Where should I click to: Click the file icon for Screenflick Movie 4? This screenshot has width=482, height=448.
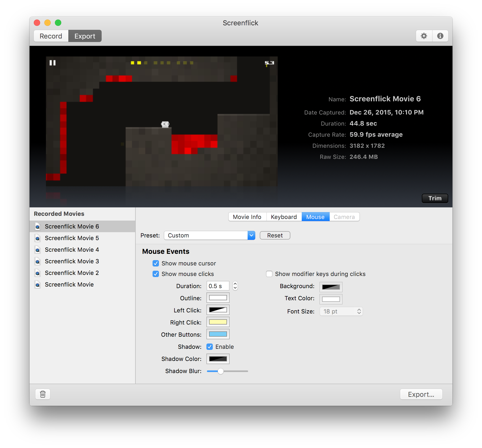point(38,250)
